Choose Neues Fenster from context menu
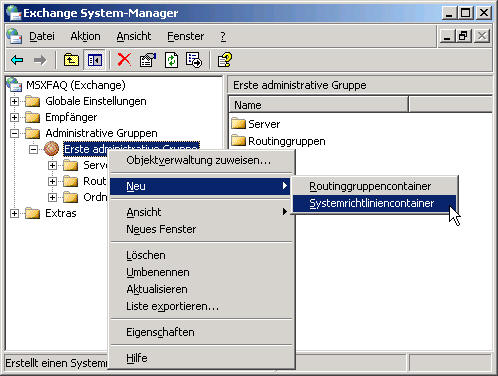 click(x=201, y=229)
